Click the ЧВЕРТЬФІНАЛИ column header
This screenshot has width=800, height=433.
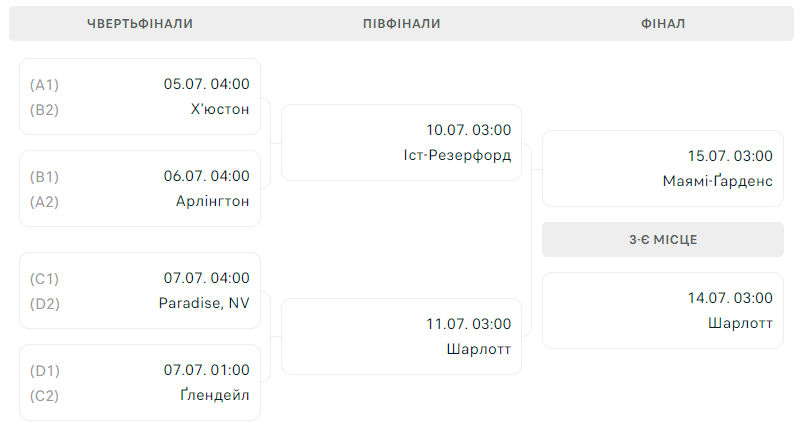click(x=140, y=23)
